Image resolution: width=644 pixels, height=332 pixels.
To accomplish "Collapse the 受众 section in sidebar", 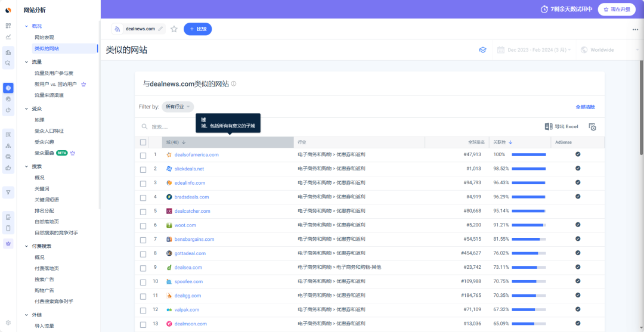I will pos(26,108).
